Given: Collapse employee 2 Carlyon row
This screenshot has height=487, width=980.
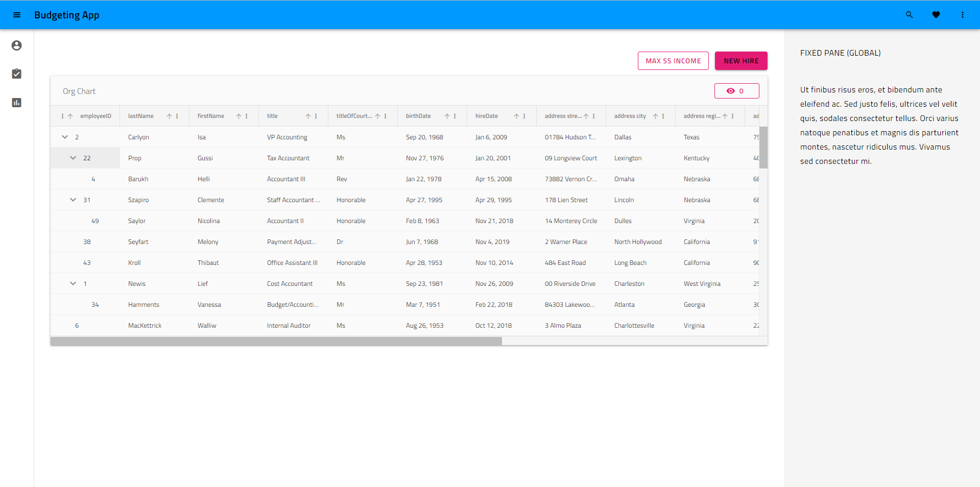Looking at the screenshot, I should click(x=64, y=137).
